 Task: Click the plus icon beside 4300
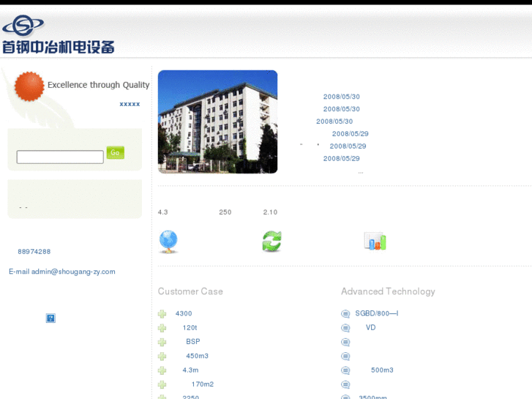tap(162, 314)
